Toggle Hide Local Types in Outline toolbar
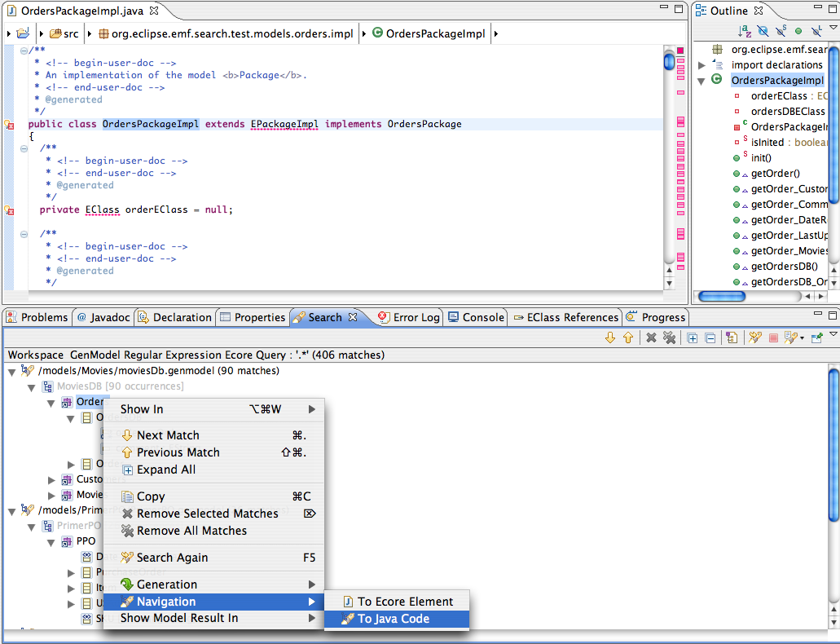 click(816, 31)
